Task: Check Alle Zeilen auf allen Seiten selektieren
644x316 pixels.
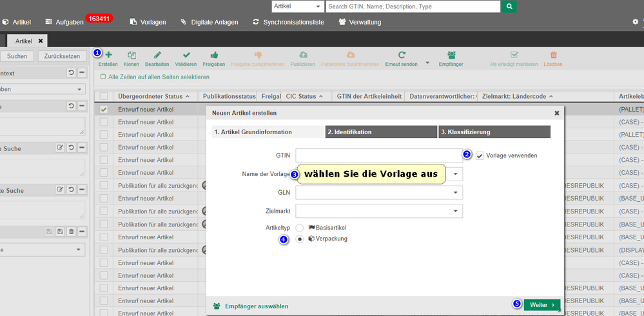Action: pyautogui.click(x=103, y=77)
